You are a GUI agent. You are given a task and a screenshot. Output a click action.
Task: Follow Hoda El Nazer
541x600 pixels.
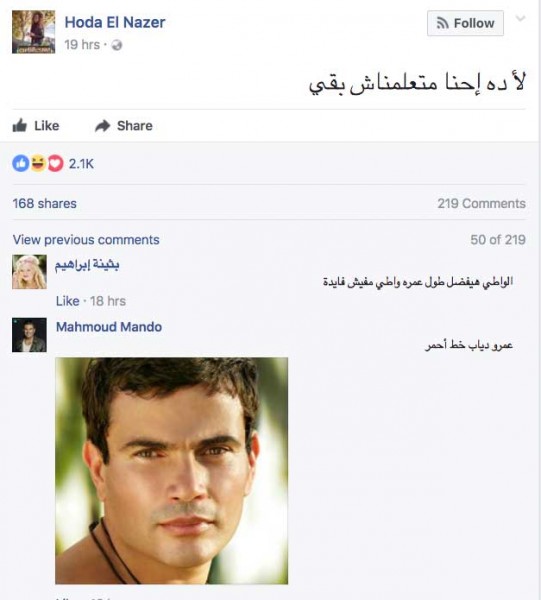[465, 23]
